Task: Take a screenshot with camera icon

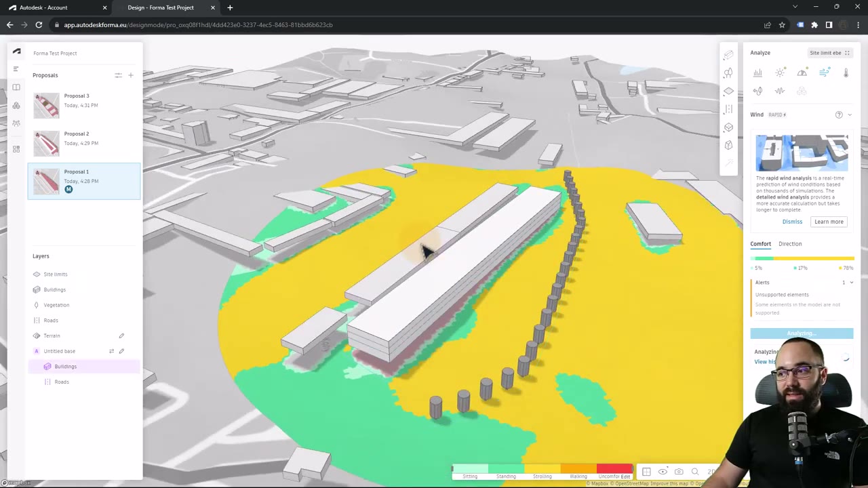Action: (x=679, y=472)
